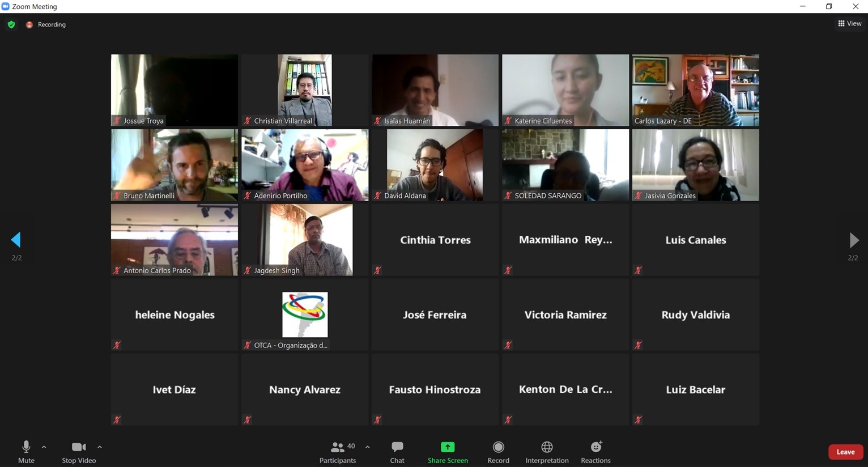This screenshot has height=467, width=868.
Task: Go to previous page with left arrow
Action: tap(16, 240)
